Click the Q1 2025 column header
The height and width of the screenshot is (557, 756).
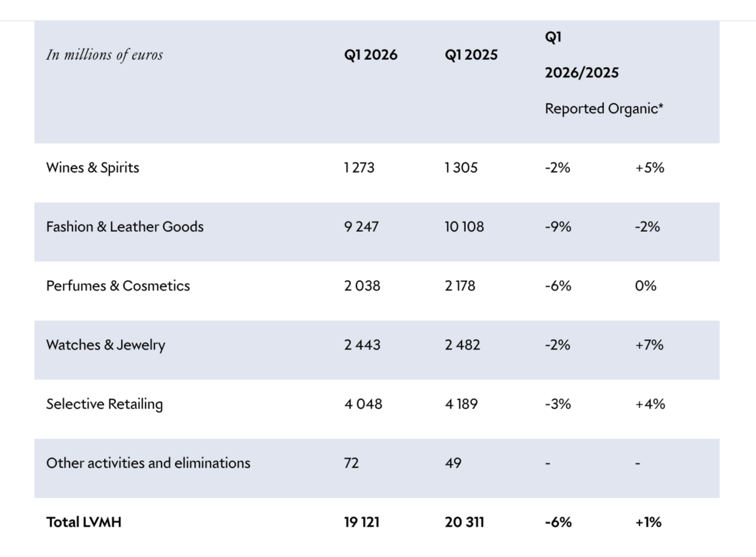(471, 55)
